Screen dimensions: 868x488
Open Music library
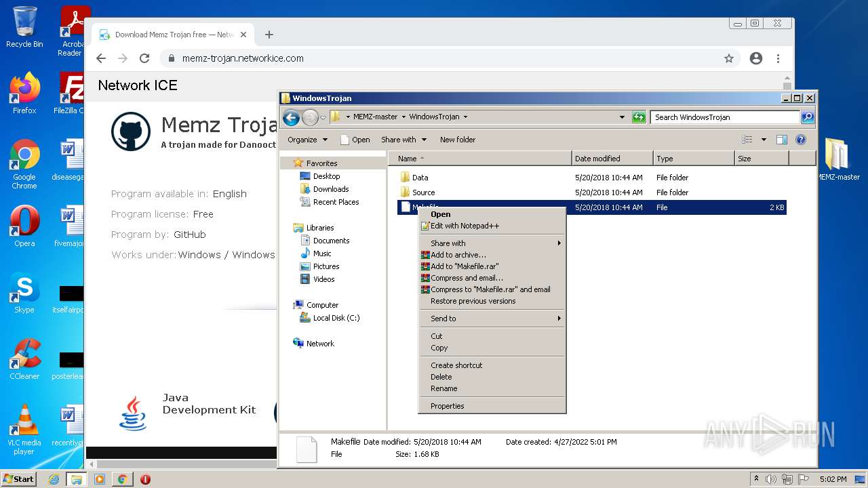pyautogui.click(x=322, y=253)
